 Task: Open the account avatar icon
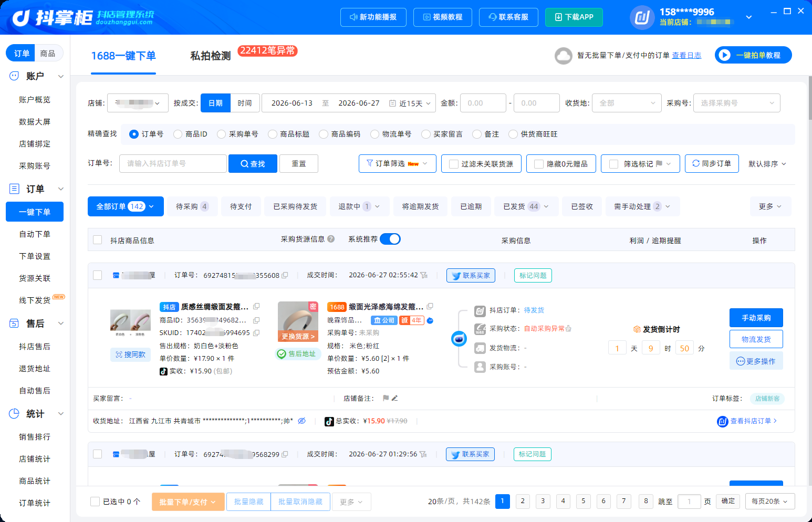642,18
